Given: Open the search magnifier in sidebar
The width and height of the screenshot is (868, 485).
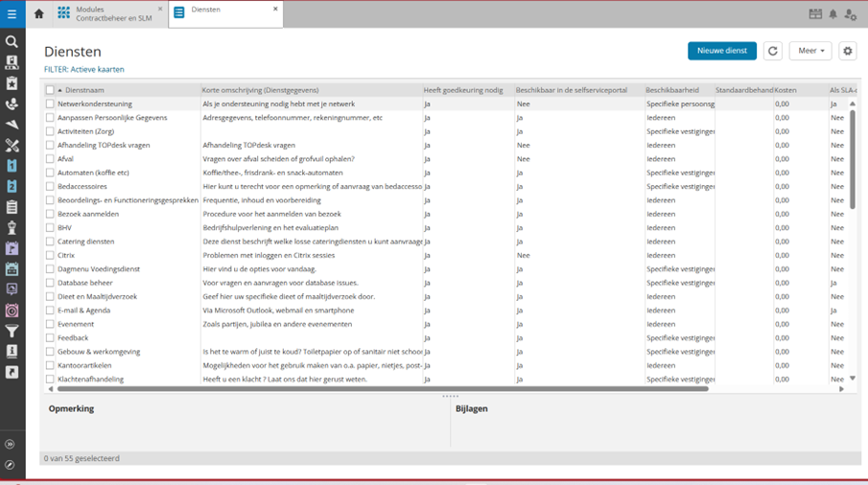Looking at the screenshot, I should tap(12, 42).
